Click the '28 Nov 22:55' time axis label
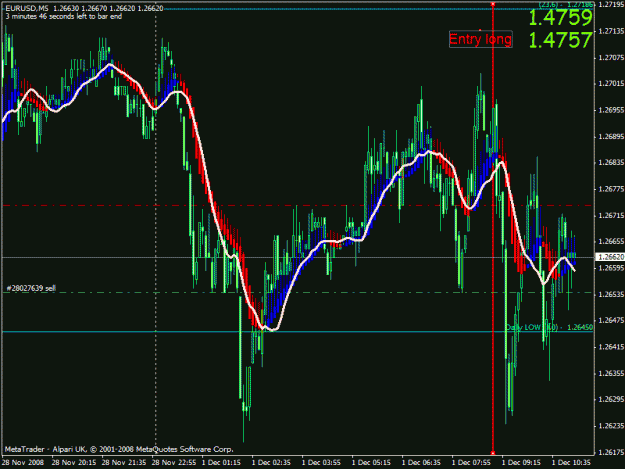The height and width of the screenshot is (469, 625). (x=174, y=463)
